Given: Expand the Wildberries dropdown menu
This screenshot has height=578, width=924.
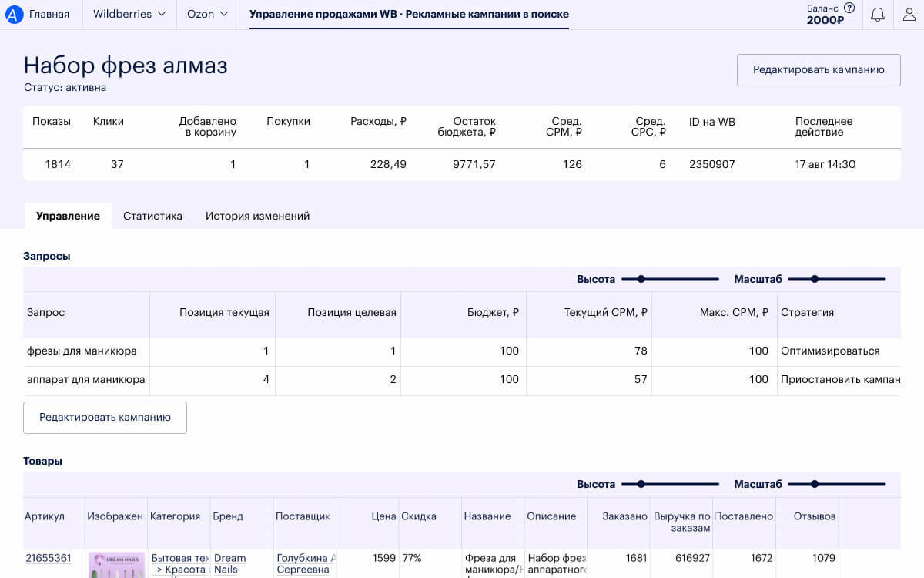Looking at the screenshot, I should [x=129, y=14].
